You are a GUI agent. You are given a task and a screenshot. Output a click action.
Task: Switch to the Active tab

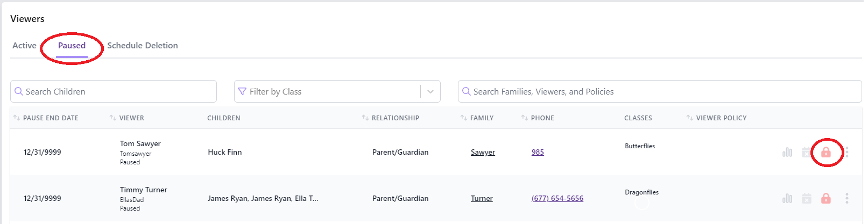(24, 46)
